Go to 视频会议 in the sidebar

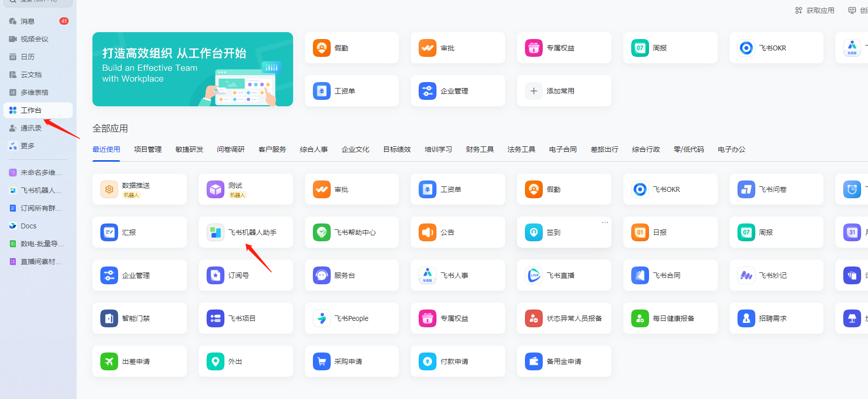click(x=38, y=39)
